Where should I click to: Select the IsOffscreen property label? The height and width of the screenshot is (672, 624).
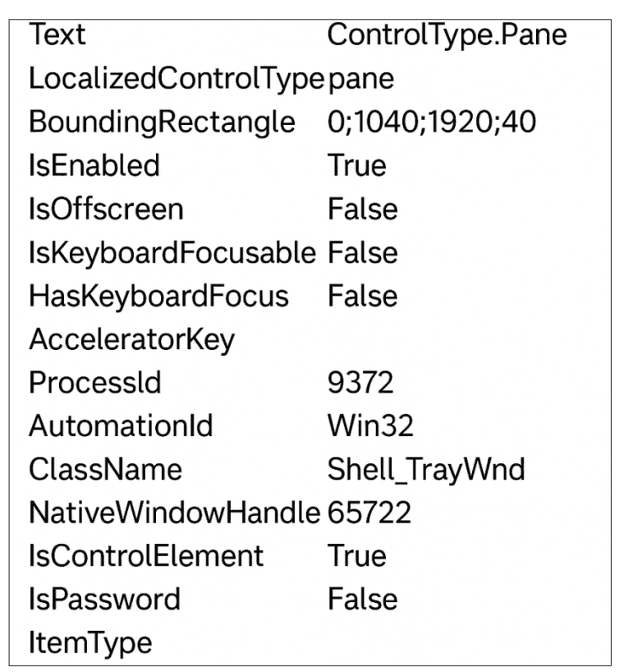coord(106,209)
